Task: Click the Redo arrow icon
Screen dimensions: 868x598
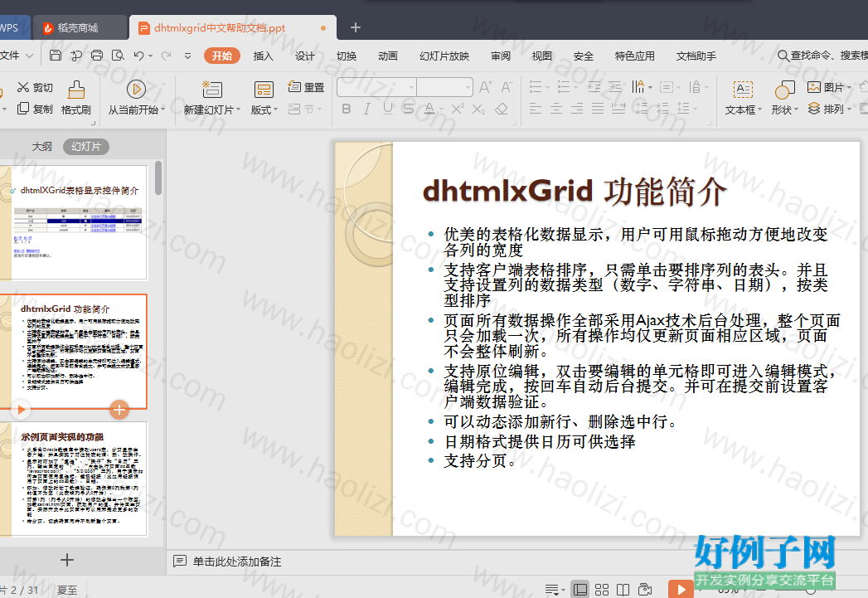Action: tap(166, 56)
